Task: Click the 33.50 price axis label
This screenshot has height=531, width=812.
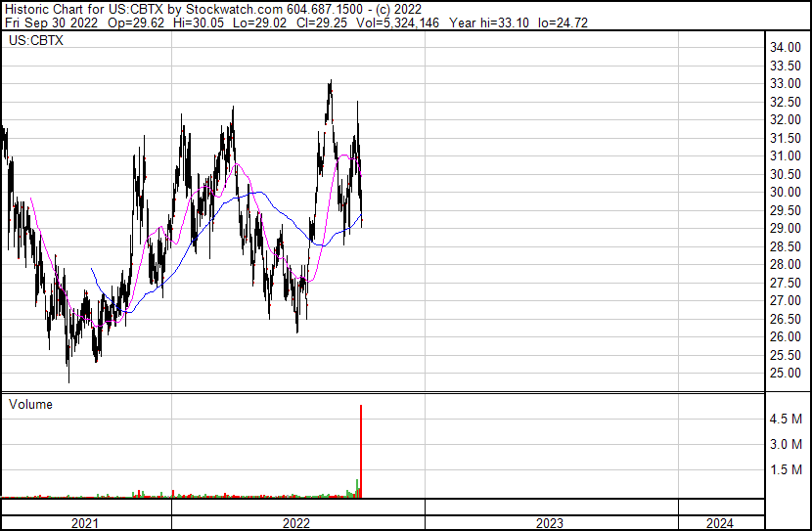Action: [785, 66]
